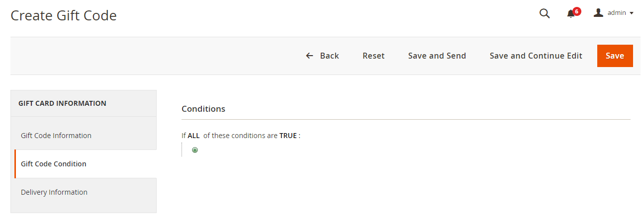Add a new condition with green plus
644x222 pixels.
(x=195, y=150)
